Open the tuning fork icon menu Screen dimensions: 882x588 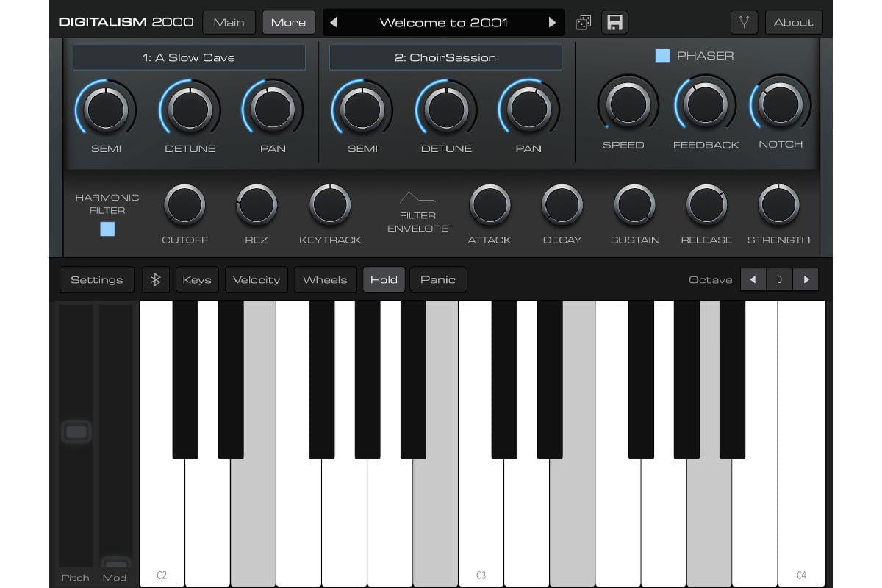(744, 22)
